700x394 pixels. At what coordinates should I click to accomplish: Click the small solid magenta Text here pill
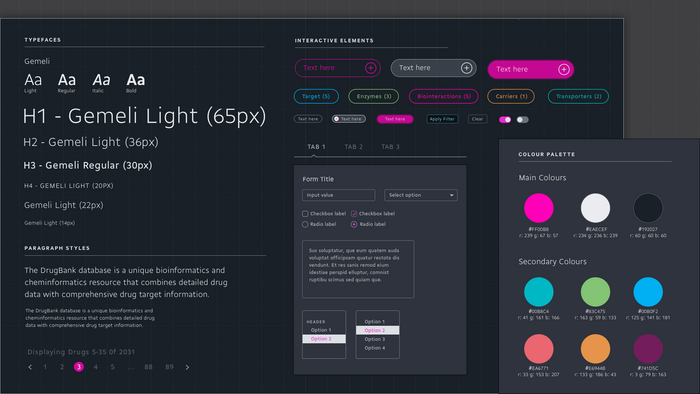point(395,119)
